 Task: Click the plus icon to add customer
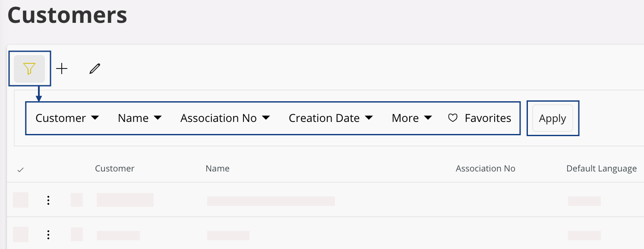[x=62, y=68]
